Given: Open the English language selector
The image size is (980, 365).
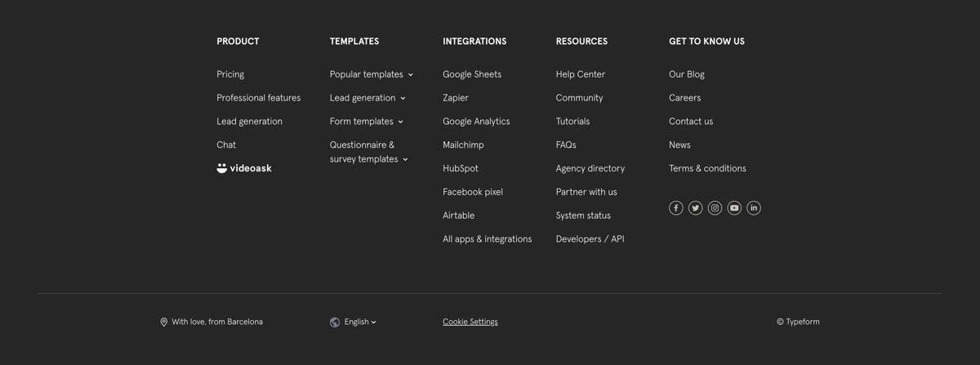Looking at the screenshot, I should pyautogui.click(x=360, y=323).
